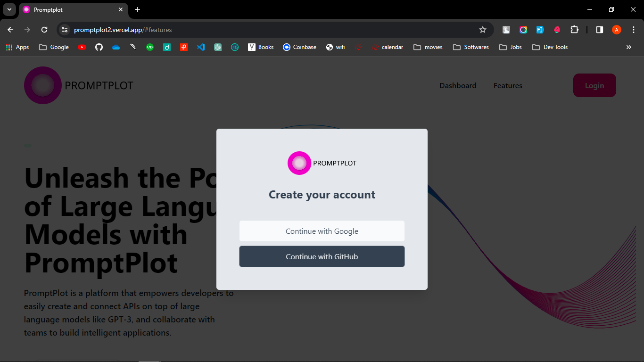The image size is (644, 362).
Task: Switch to the Promptplot tab
Action: click(73, 9)
